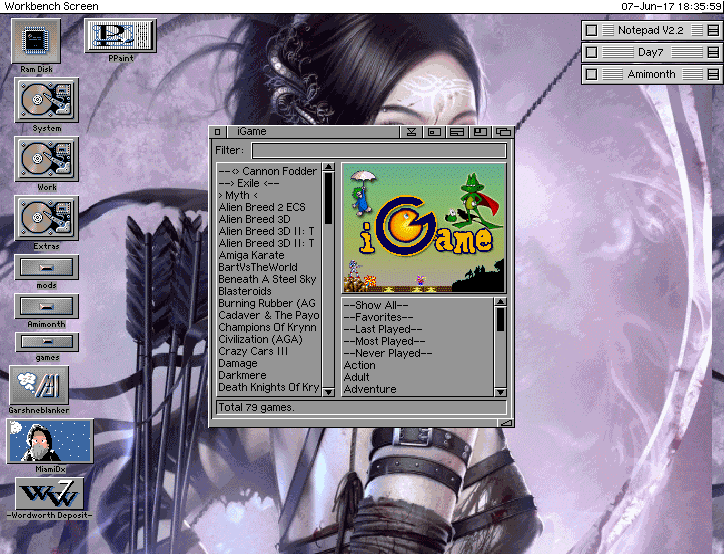Viewport: 724px width, 554px height.
Task: Click the category list scrollbar knob
Action: pos(500,319)
